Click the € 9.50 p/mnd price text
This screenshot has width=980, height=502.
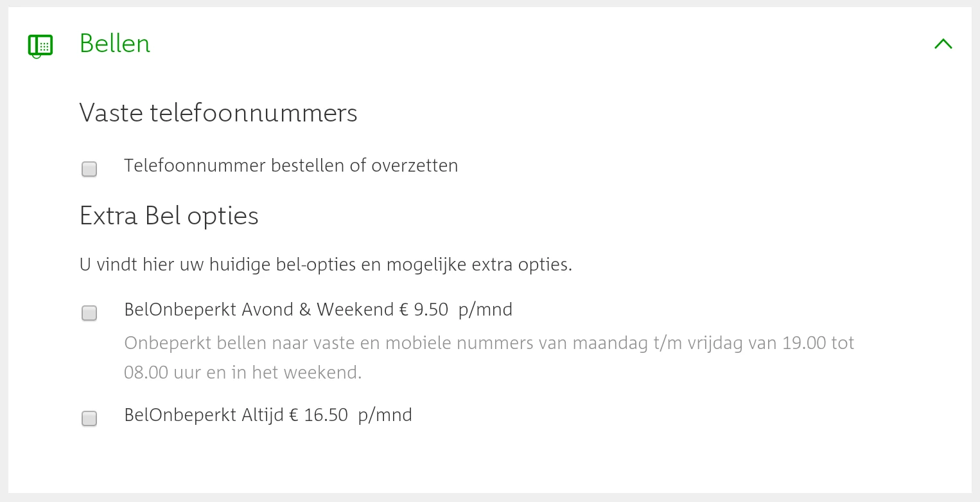[456, 310]
